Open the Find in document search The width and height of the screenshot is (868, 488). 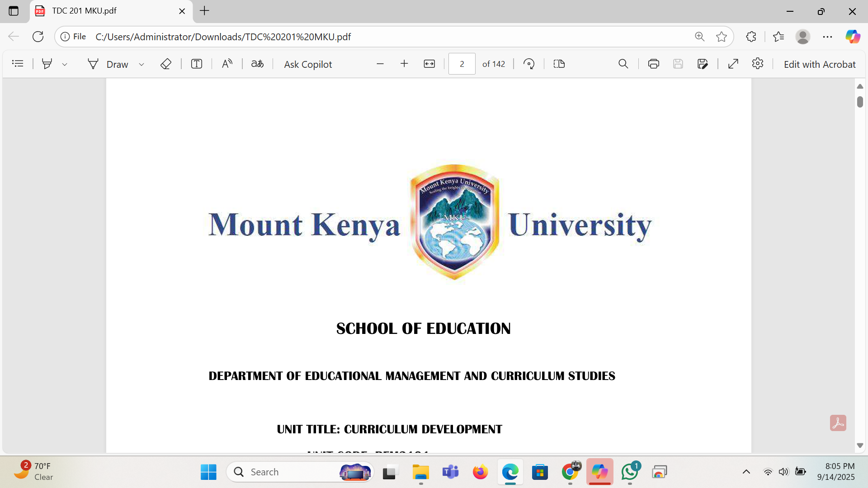pos(623,64)
